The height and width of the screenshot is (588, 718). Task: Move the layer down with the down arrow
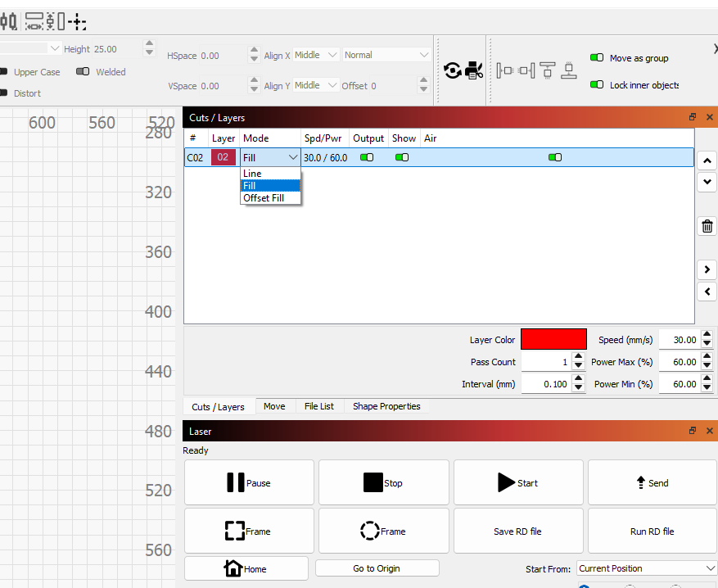[707, 182]
